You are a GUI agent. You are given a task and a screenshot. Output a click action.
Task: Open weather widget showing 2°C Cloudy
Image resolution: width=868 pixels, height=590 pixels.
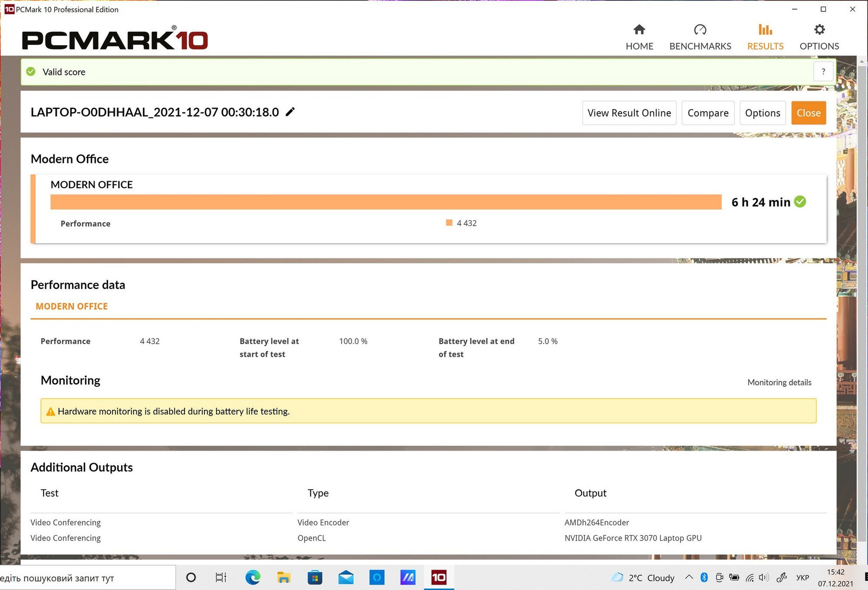tap(643, 578)
